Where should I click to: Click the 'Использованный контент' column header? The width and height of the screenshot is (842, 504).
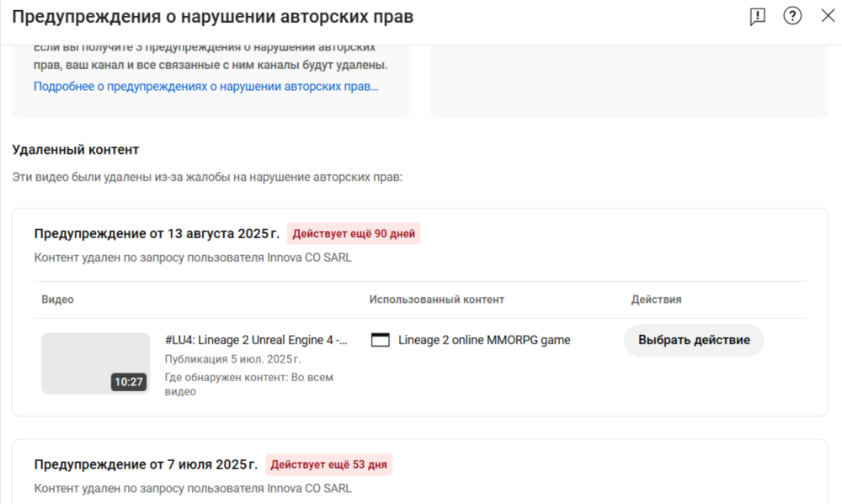(x=436, y=300)
